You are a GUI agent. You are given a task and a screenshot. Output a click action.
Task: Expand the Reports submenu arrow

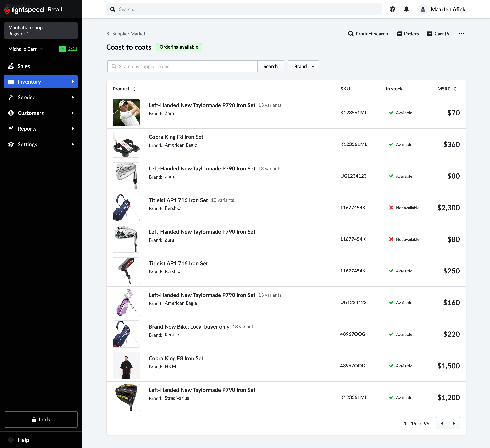tap(73, 129)
